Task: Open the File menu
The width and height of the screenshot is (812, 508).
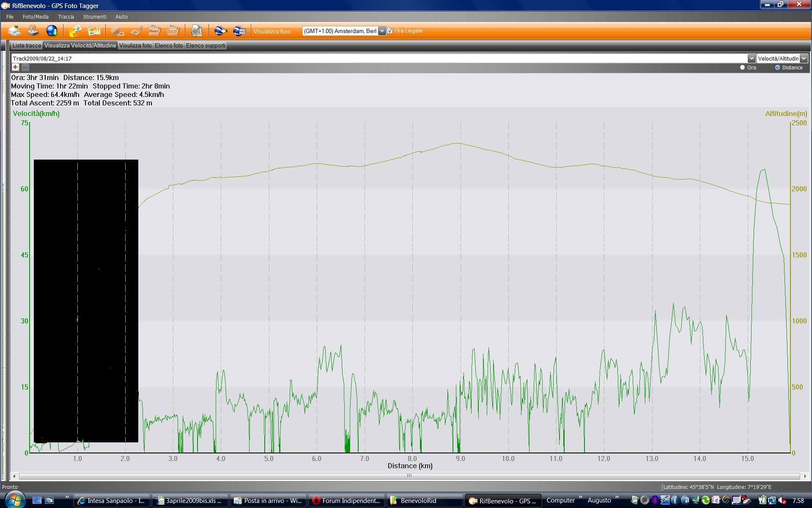Action: point(10,17)
